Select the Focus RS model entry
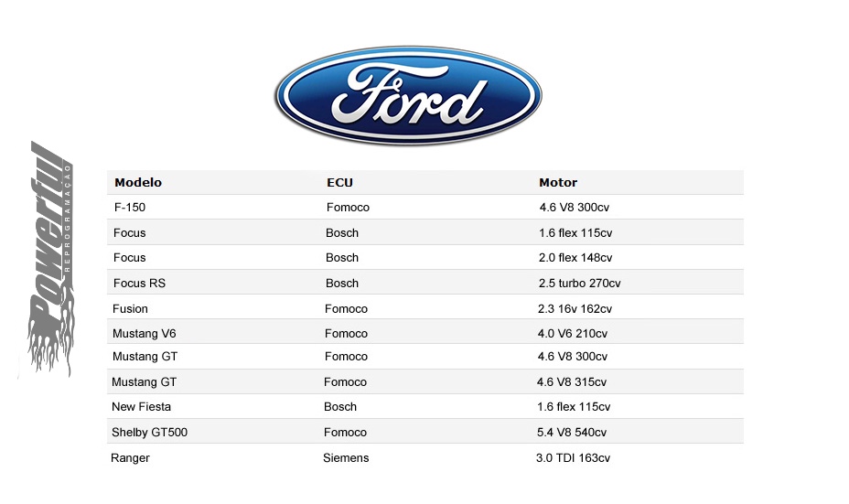This screenshot has height=504, width=849. [139, 284]
